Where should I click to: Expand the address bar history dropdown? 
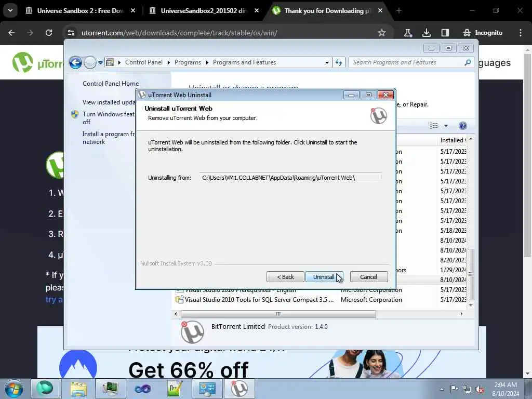pos(327,62)
